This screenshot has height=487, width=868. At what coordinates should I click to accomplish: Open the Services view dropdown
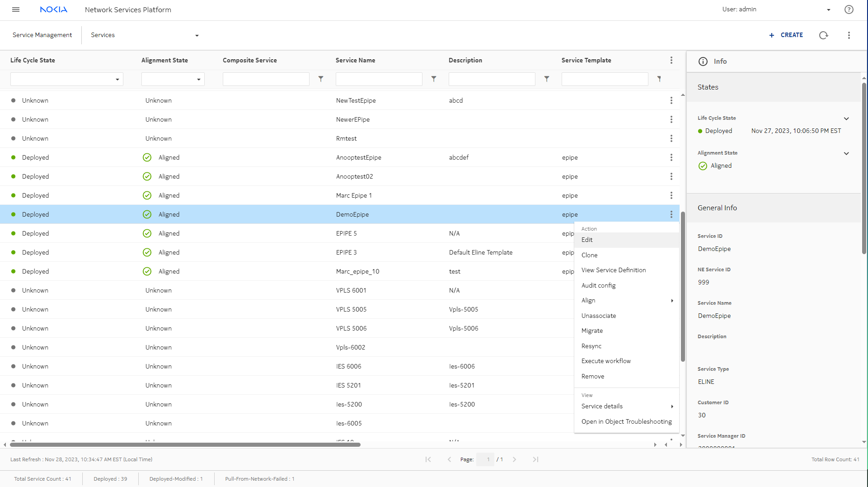pos(145,35)
